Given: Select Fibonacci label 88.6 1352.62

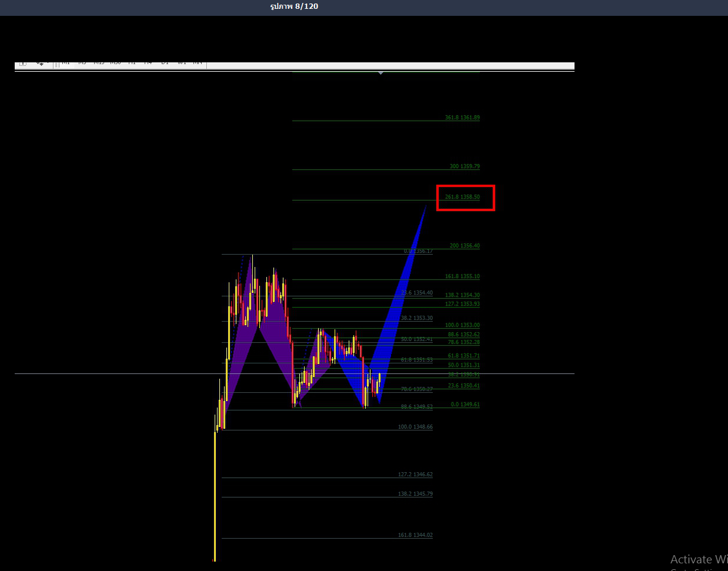Looking at the screenshot, I should click(x=463, y=335).
